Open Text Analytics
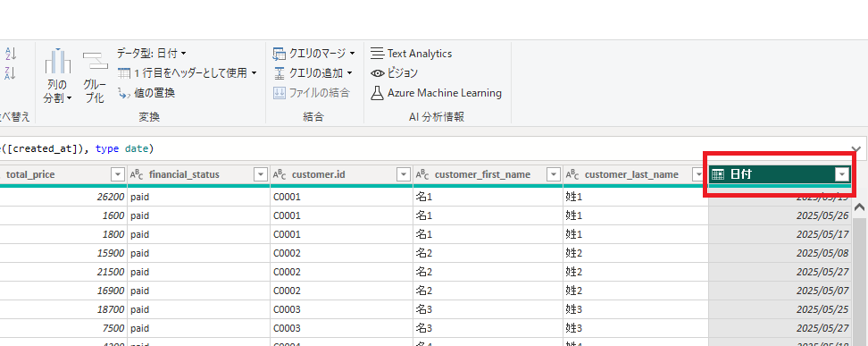Image resolution: width=868 pixels, height=346 pixels. 412,54
